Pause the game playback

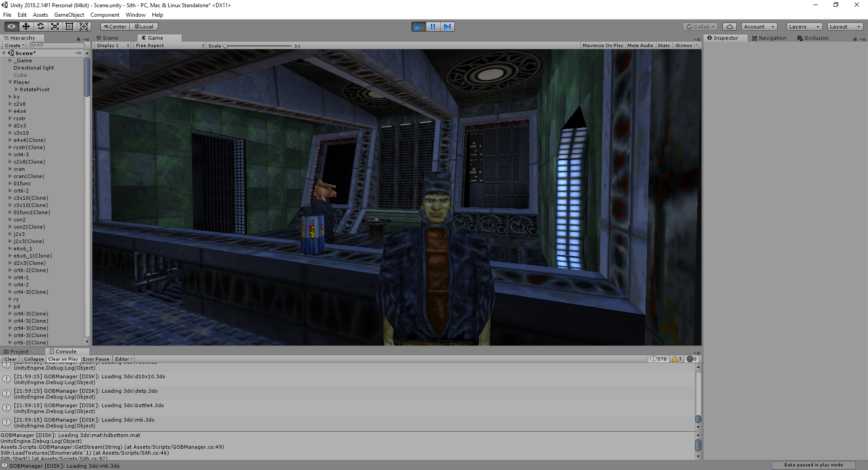pos(433,27)
